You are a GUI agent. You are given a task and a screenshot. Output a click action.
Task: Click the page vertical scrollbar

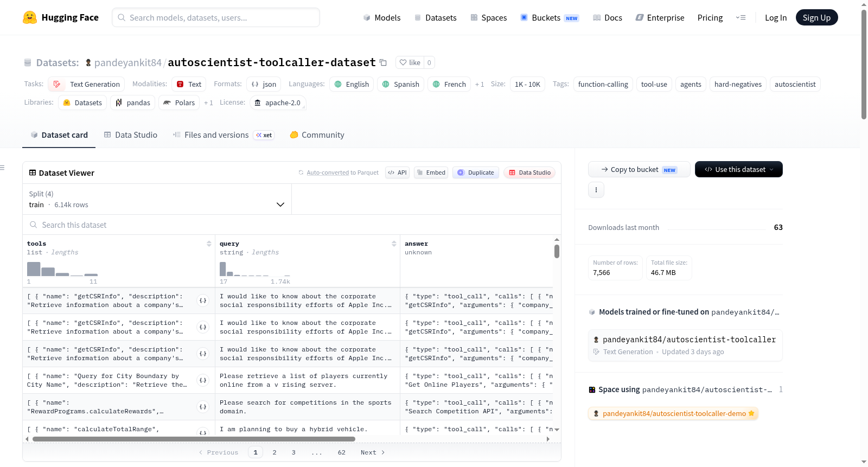pos(864,64)
